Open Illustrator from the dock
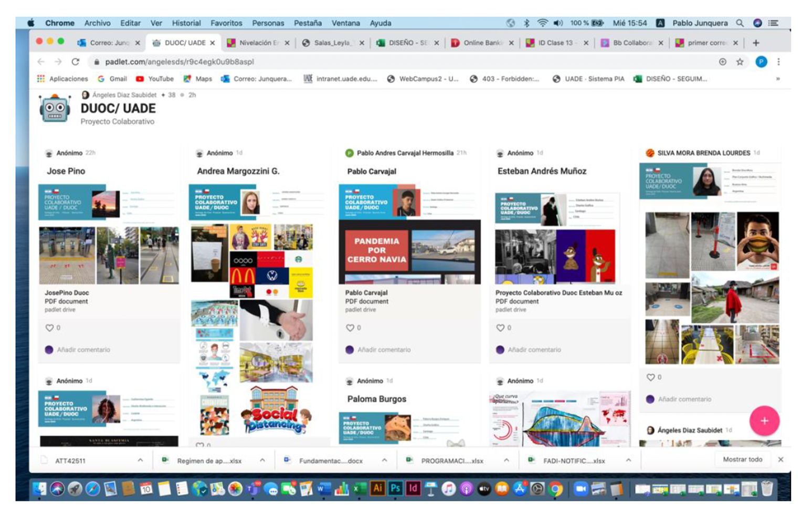Viewport: 812px width, 525px height. pyautogui.click(x=377, y=488)
